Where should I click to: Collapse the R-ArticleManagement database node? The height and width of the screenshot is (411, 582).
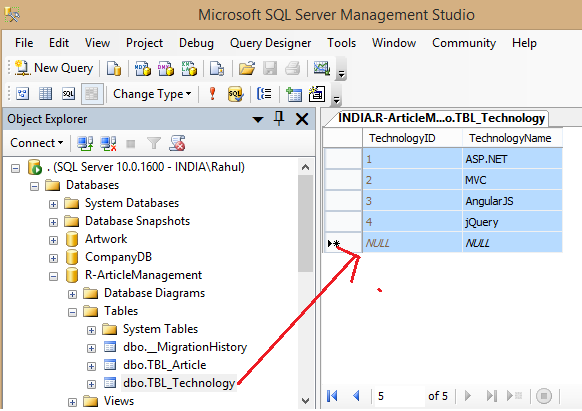coord(53,277)
